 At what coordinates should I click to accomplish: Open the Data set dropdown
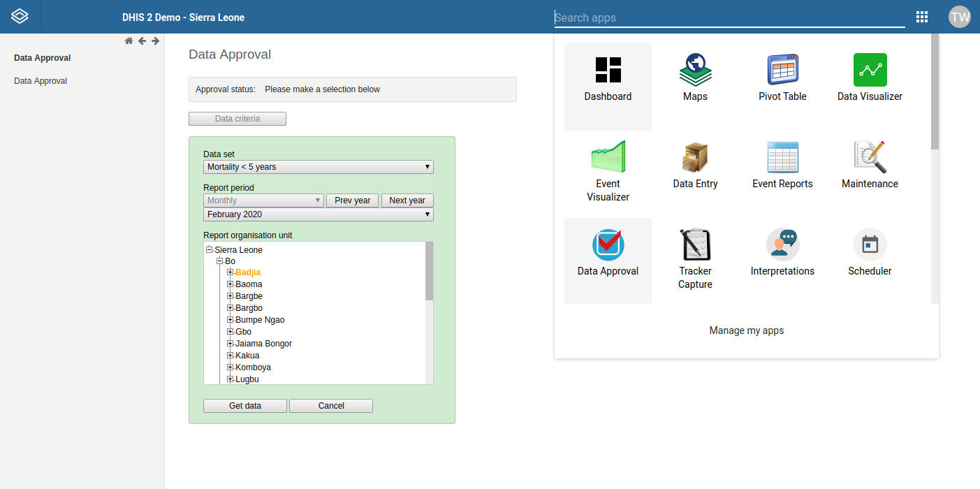tap(319, 167)
